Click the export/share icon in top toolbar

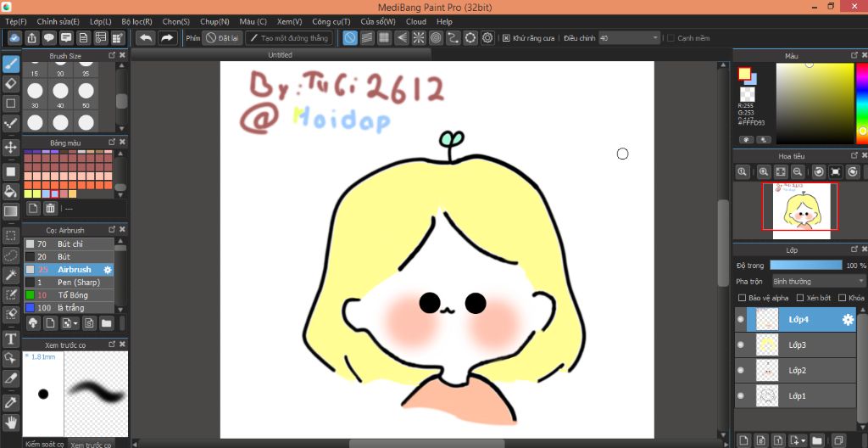tap(31, 38)
